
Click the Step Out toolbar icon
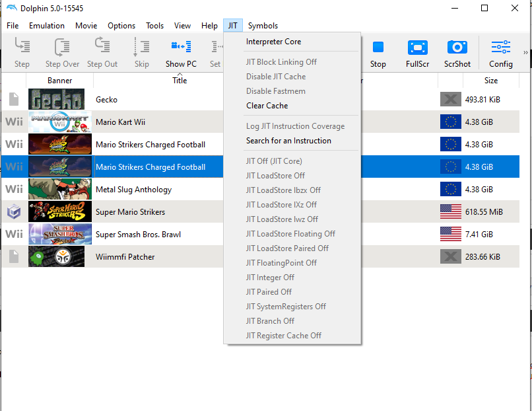(x=102, y=45)
